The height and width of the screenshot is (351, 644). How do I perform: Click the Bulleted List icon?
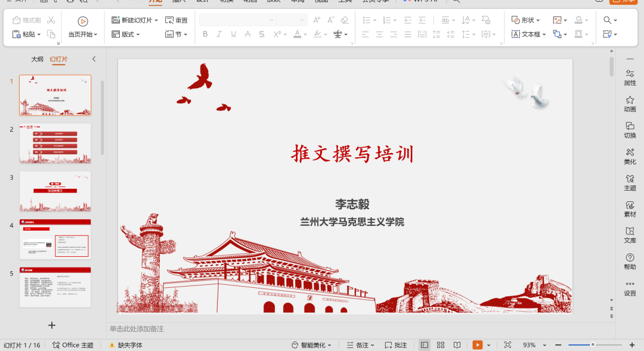pyautogui.click(x=367, y=20)
